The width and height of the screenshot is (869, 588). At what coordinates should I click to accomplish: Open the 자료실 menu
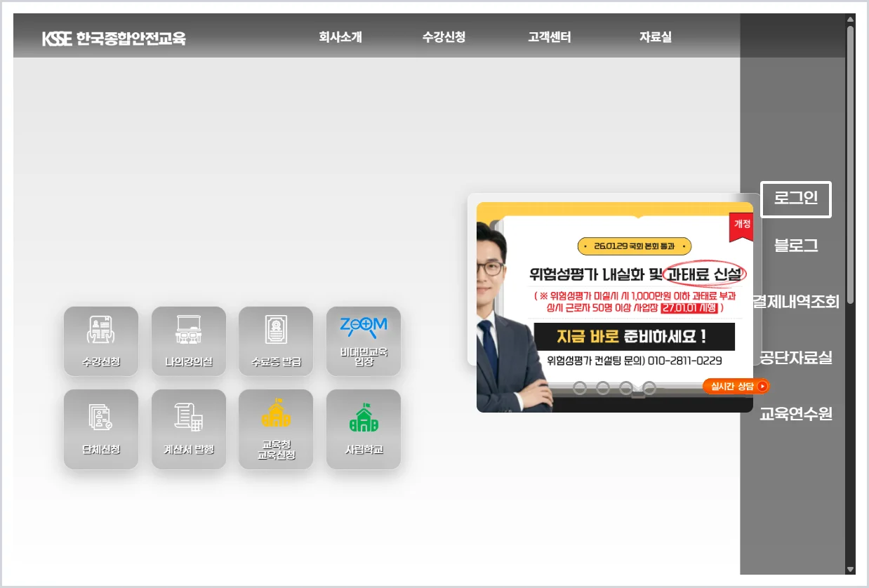[656, 37]
